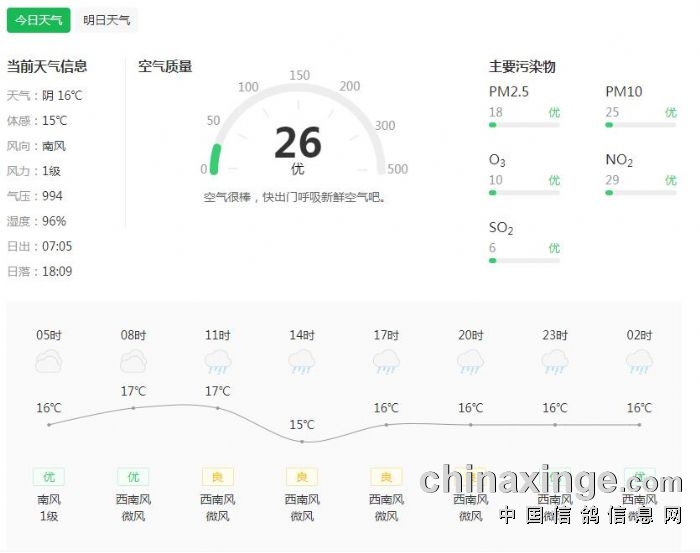Click the 气压：994 entry
This screenshot has width=700, height=553.
click(x=35, y=196)
